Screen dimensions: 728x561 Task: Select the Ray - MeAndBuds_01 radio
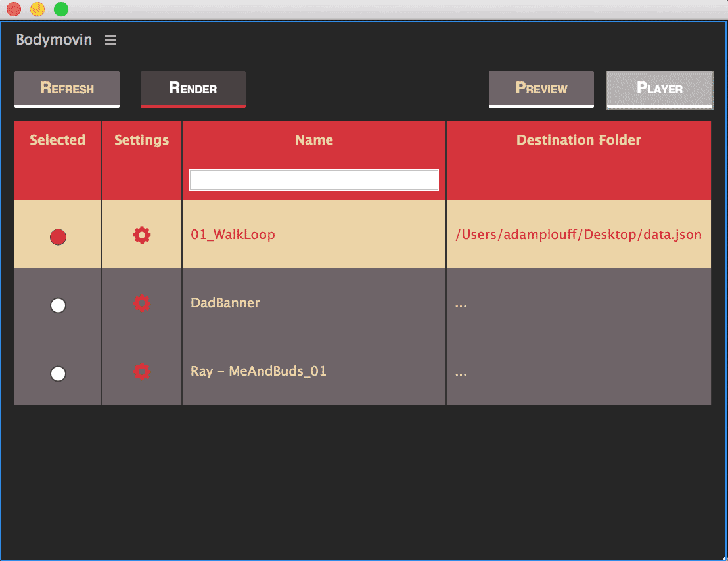pos(58,374)
